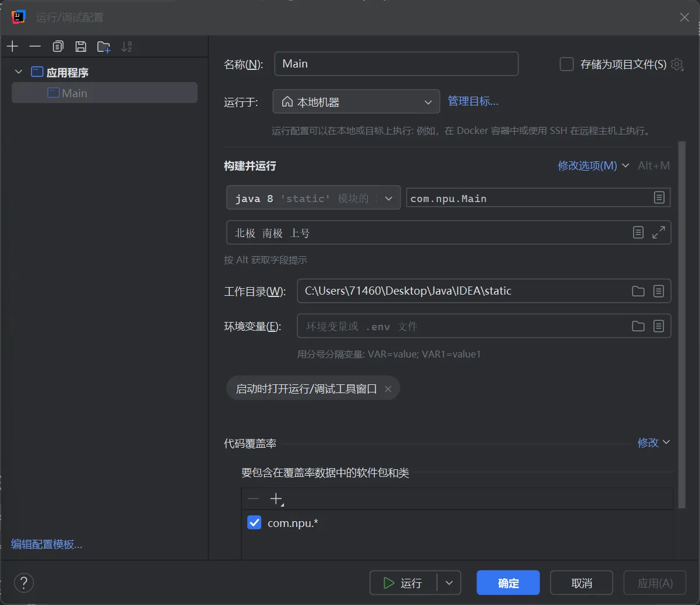Open the modify options menu

click(593, 166)
